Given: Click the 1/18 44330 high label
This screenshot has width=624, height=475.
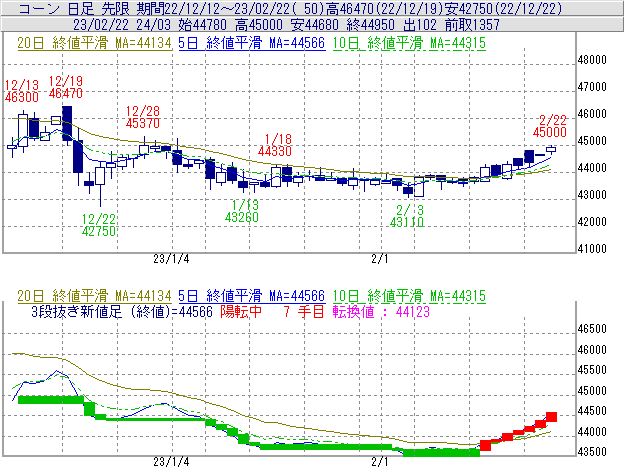Looking at the screenshot, I should (275, 145).
